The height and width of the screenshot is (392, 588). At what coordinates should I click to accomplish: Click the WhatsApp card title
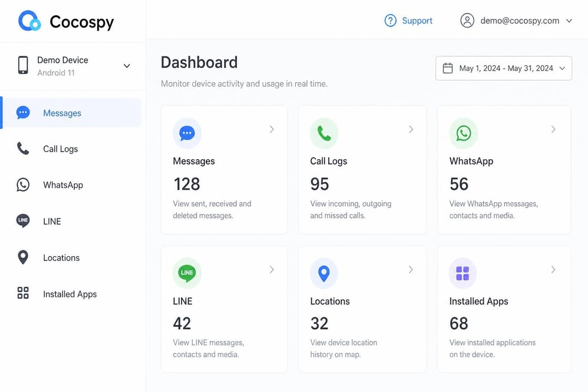click(472, 161)
